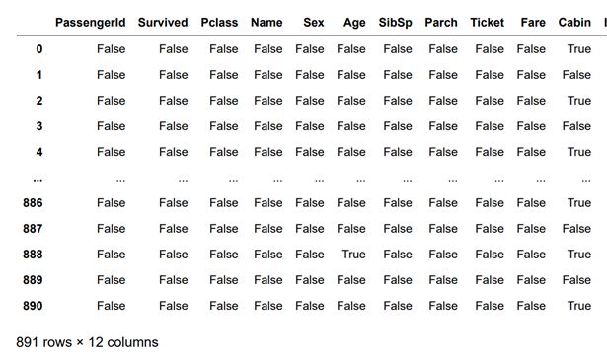Click row index 0 label

(x=39, y=49)
